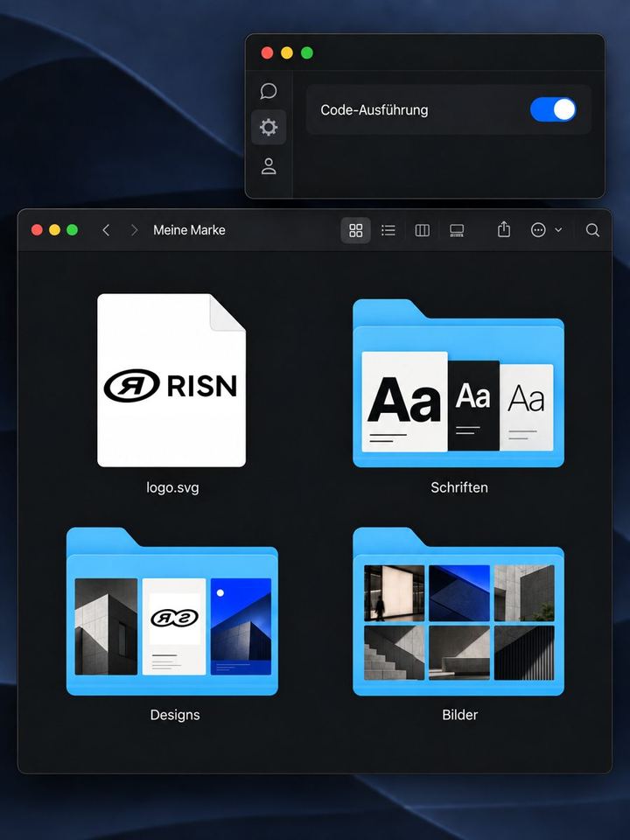Click the Schriften folder name
Viewport: 630px width, 840px height.
pos(459,487)
